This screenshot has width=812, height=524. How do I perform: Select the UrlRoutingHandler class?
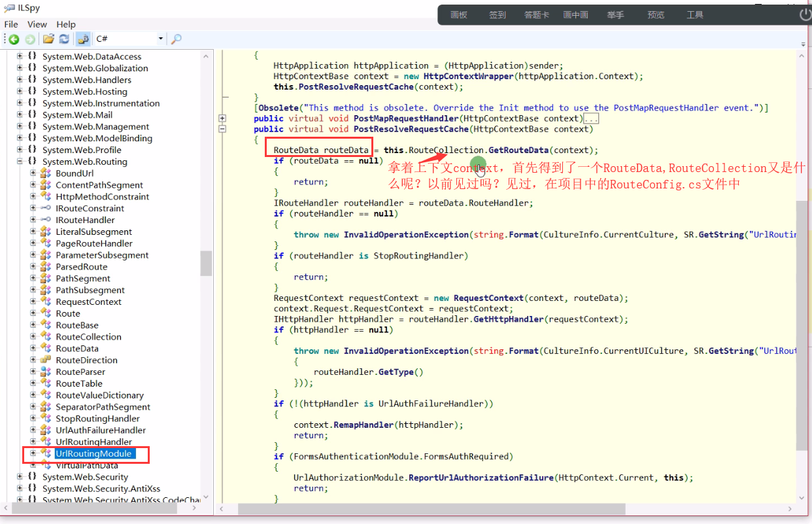93,442
